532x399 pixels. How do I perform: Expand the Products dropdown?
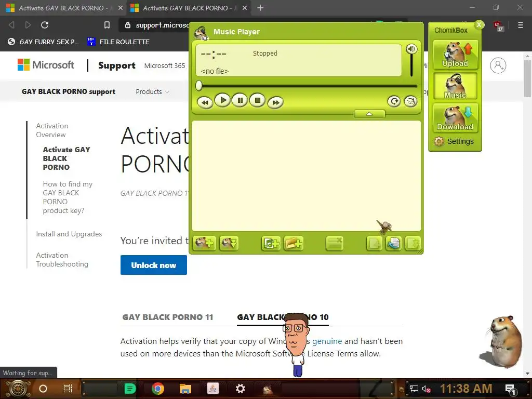(152, 91)
